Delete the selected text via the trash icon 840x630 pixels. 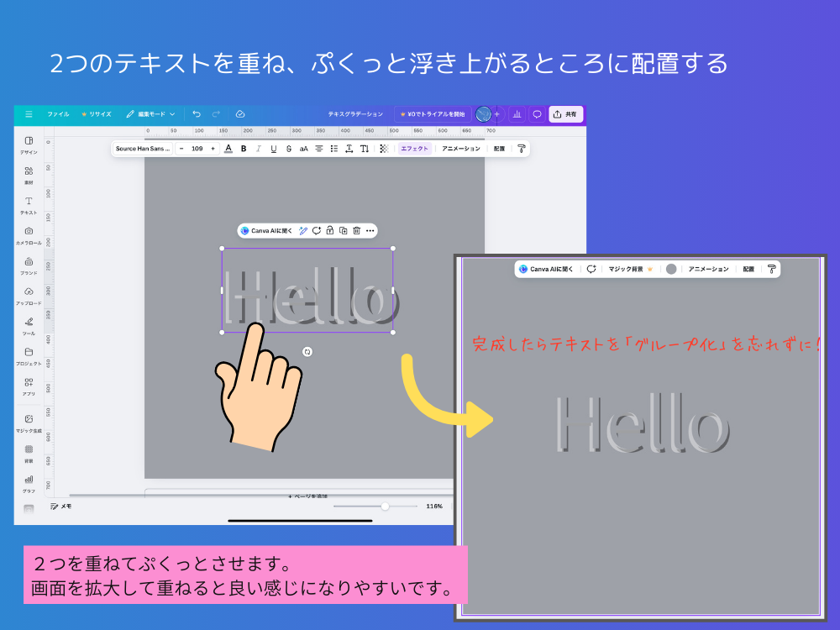click(x=356, y=230)
